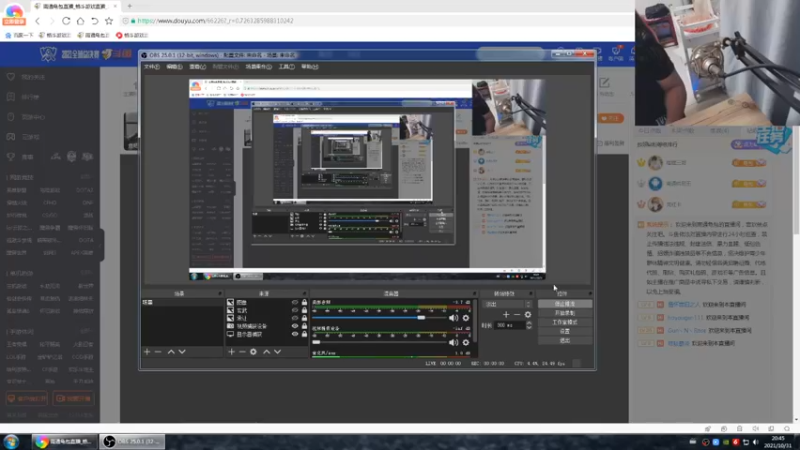
Task: Click the browser forward arrow
Action: tap(52, 21)
